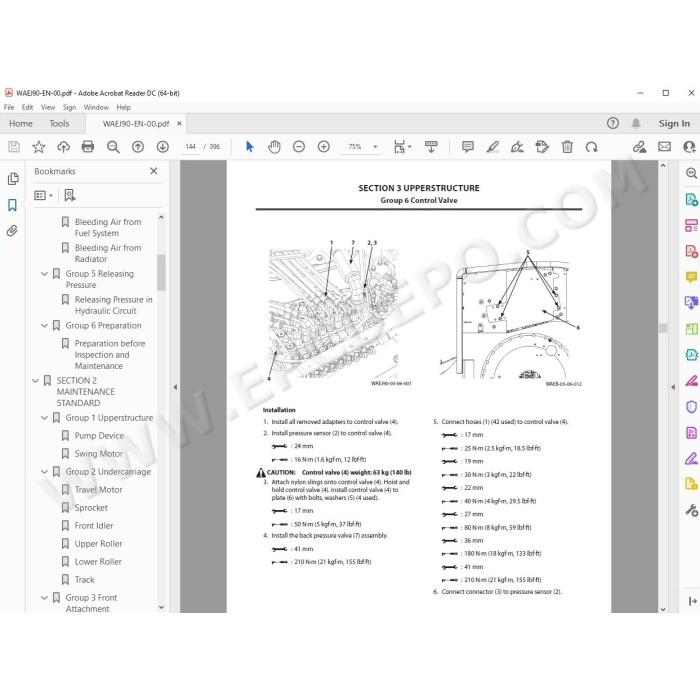Viewport: 700px width, 700px height.
Task: Click the stamp tool icon
Action: 542,147
